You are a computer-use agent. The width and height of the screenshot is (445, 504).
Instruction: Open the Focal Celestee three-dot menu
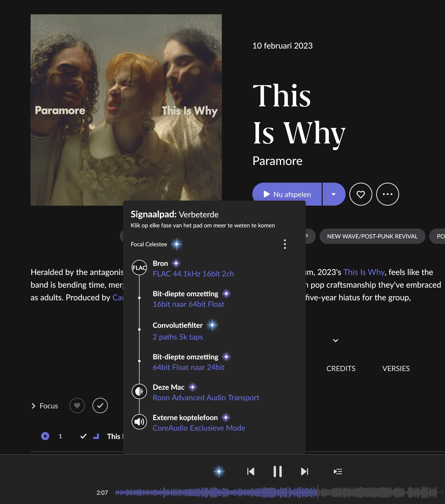[285, 244]
